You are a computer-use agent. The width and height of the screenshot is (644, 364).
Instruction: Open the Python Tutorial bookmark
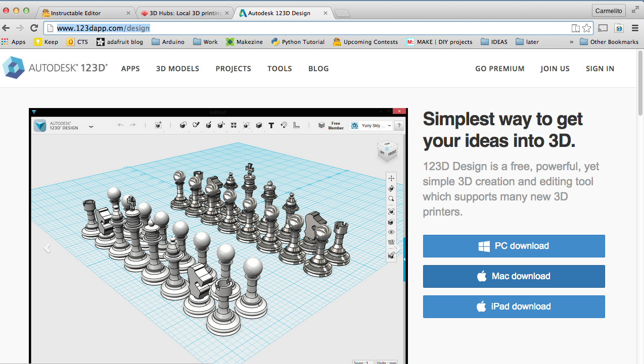[298, 42]
